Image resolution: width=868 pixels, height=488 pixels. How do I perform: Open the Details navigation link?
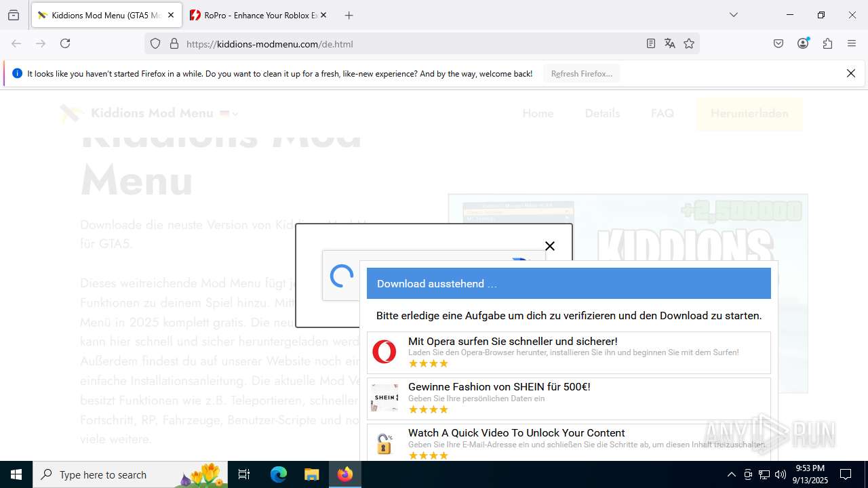tap(602, 113)
